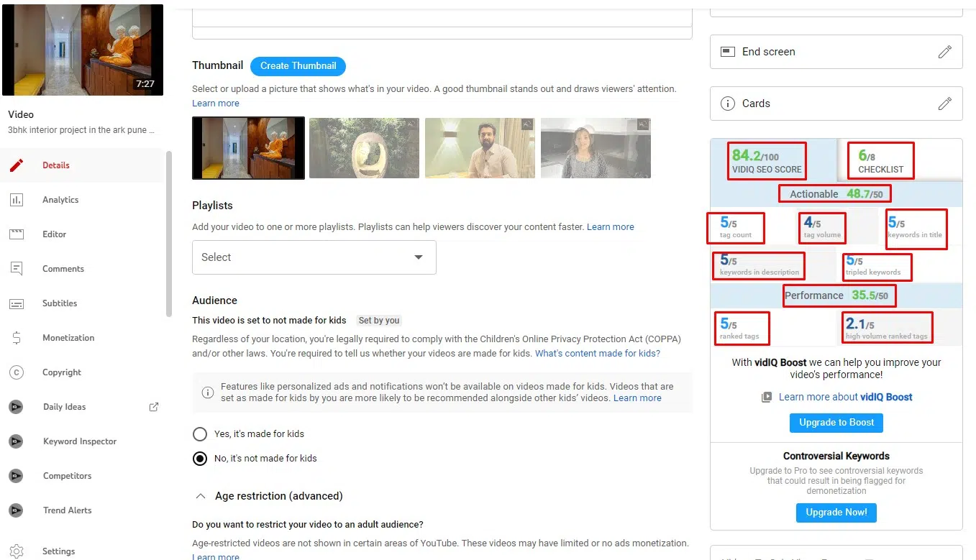The height and width of the screenshot is (560, 976).
Task: Click the left sidebar scrollbar
Action: pos(169,234)
